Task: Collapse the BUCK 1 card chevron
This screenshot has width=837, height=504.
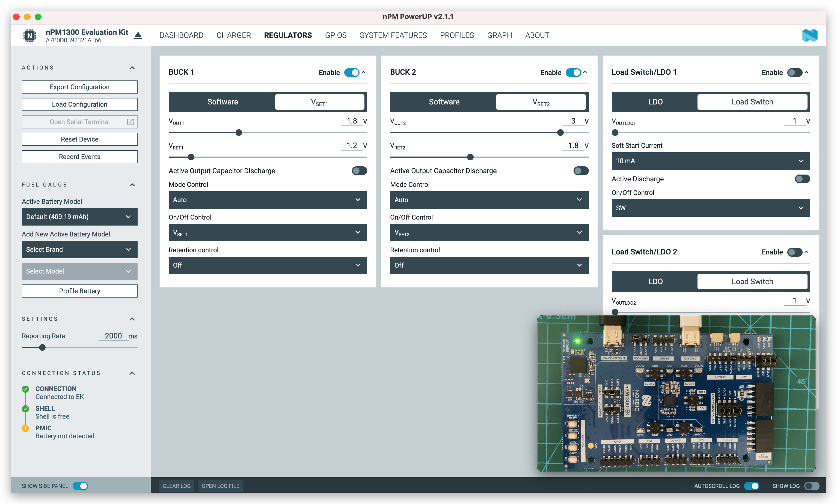Action: click(363, 72)
